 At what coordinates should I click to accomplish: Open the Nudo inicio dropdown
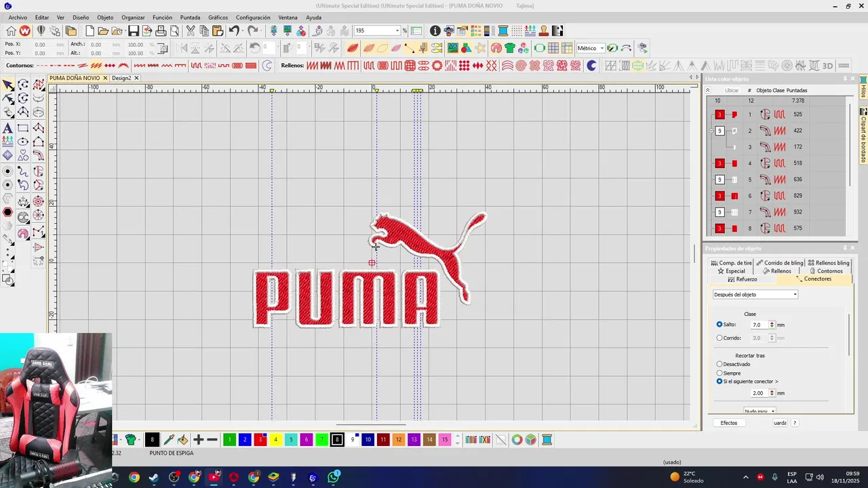pos(773,411)
